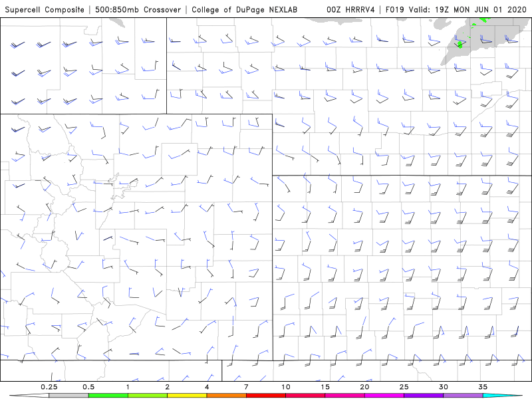Click the Supercell Composite title text
Screen dimensions: 532x399
[x=45, y=9]
